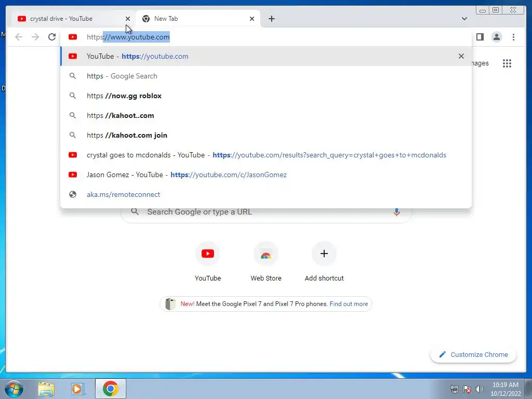Select the 'https - Google Search' suggestion
The height and width of the screenshot is (399, 532).
point(266,76)
